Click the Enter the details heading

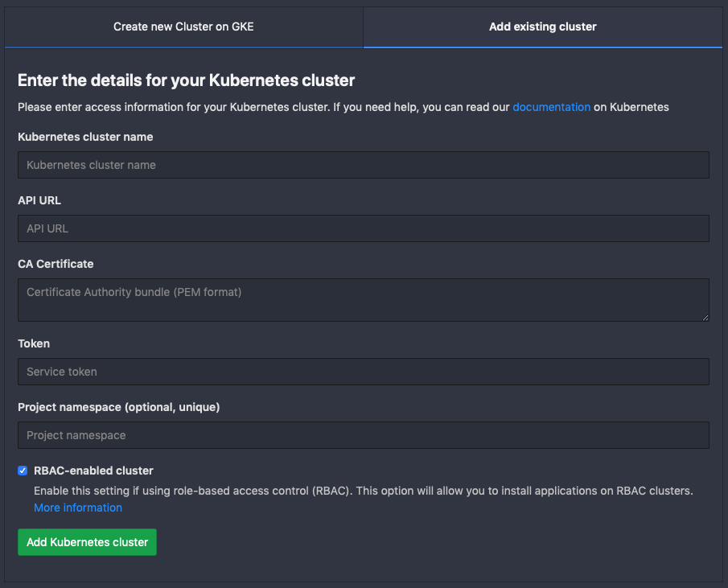click(x=186, y=80)
